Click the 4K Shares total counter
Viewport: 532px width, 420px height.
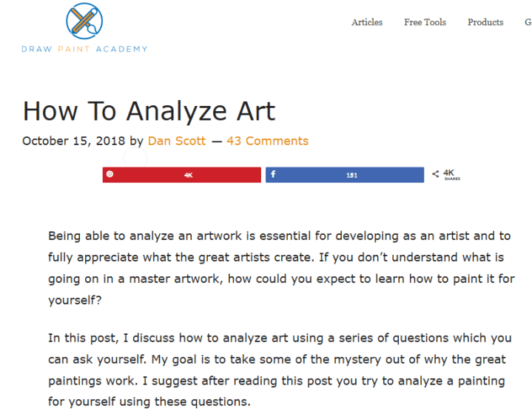point(449,175)
